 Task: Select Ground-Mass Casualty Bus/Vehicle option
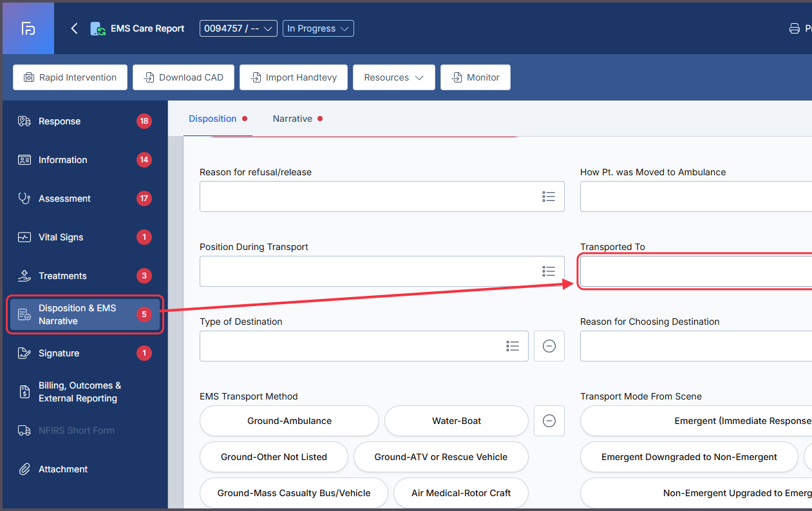[294, 493]
